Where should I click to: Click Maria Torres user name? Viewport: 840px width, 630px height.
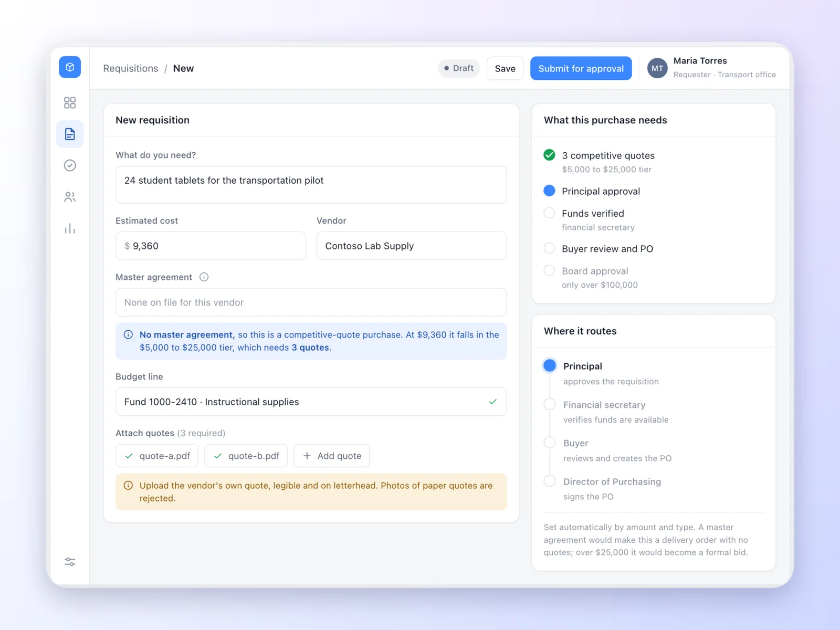point(700,61)
